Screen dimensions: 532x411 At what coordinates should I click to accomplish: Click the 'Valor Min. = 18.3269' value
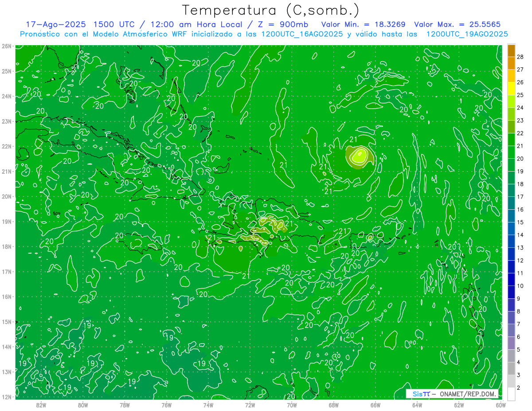click(x=364, y=24)
